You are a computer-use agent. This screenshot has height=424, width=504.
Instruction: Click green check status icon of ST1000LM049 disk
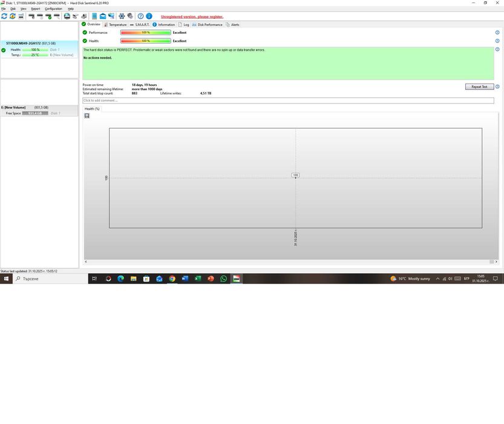click(4, 50)
